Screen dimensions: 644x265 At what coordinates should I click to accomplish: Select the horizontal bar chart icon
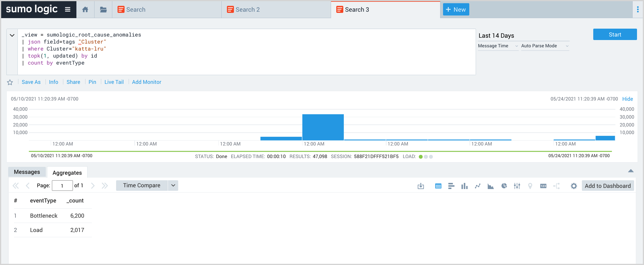(451, 186)
